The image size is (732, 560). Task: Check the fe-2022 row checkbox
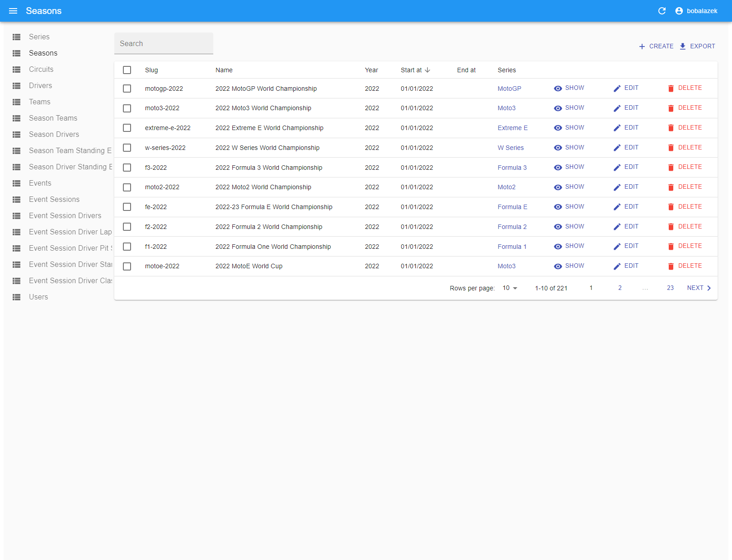(127, 207)
